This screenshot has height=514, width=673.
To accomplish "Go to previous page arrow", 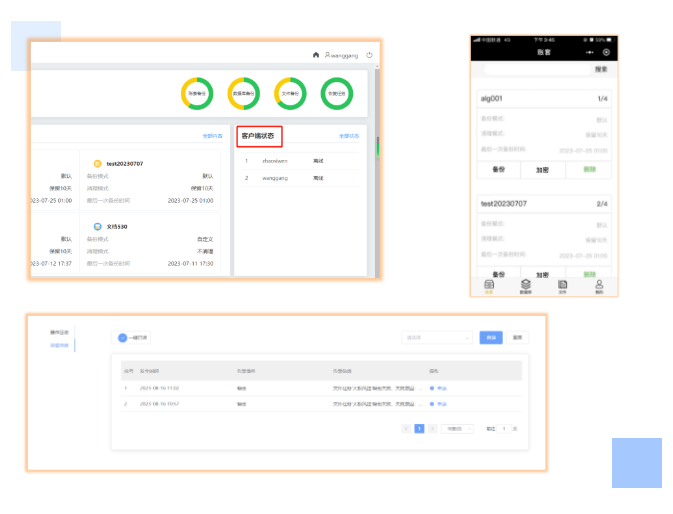I will (406, 429).
